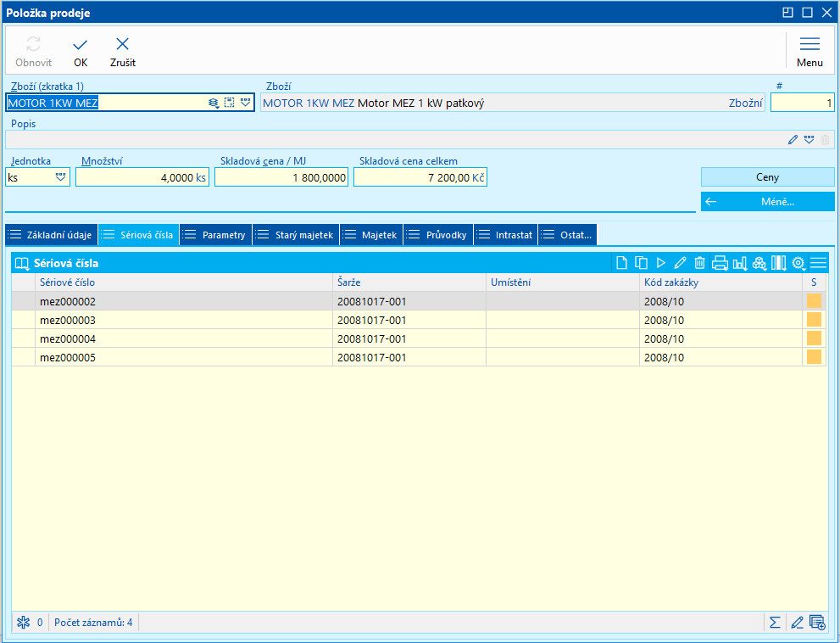840x643 pixels.
Task: Click the sum sigma icon in status bar
Action: tap(775, 623)
